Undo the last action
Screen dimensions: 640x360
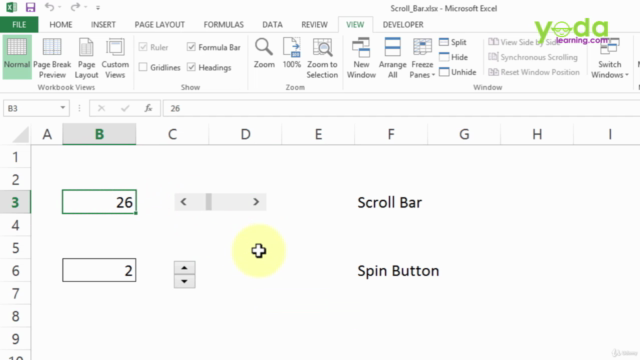tap(49, 7)
